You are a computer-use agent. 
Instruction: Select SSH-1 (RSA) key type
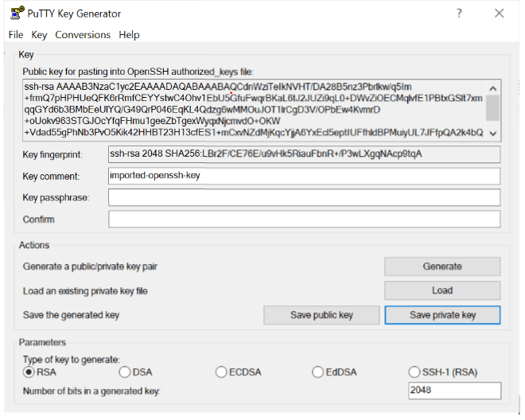click(x=414, y=371)
